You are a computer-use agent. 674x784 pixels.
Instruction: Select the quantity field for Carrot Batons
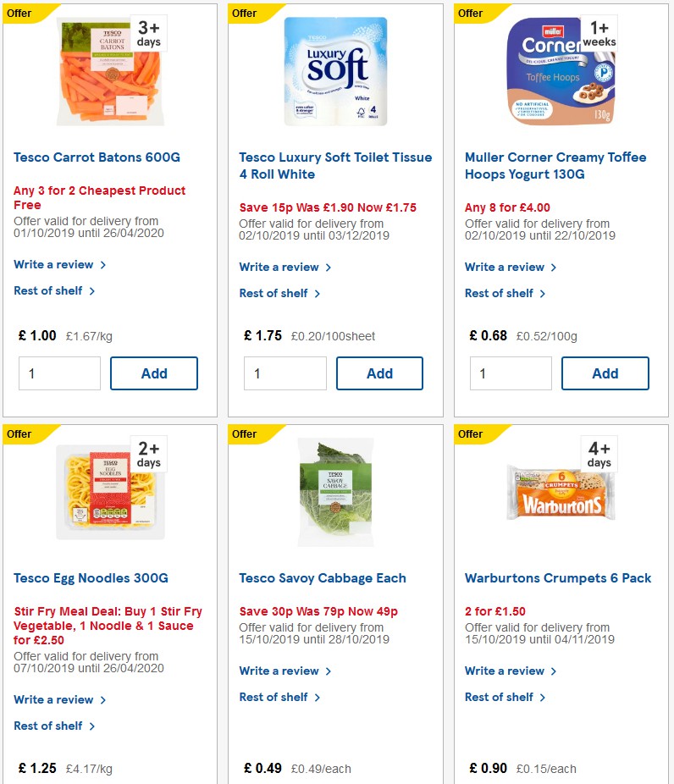tap(59, 373)
